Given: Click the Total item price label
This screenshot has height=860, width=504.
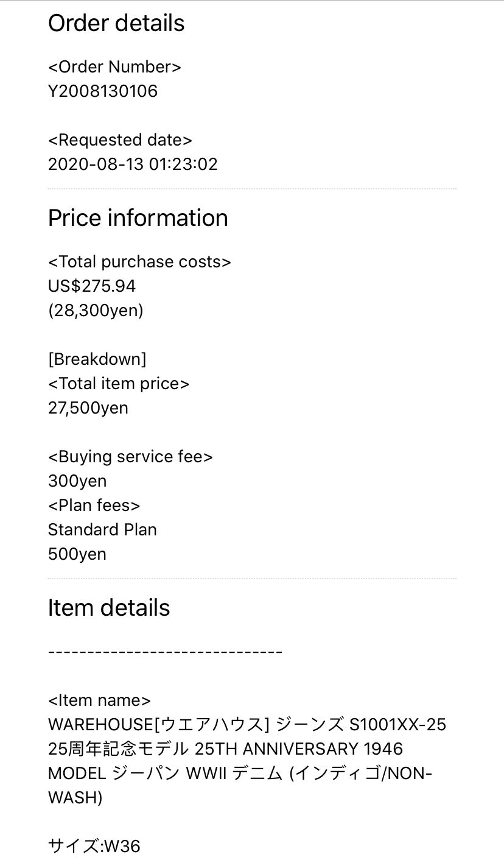Looking at the screenshot, I should (x=119, y=384).
